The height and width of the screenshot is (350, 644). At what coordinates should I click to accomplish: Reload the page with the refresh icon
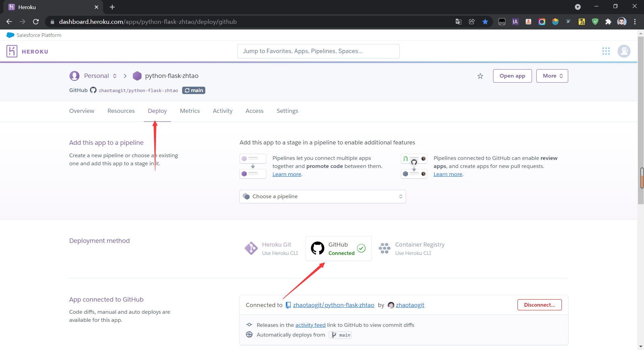pos(36,21)
